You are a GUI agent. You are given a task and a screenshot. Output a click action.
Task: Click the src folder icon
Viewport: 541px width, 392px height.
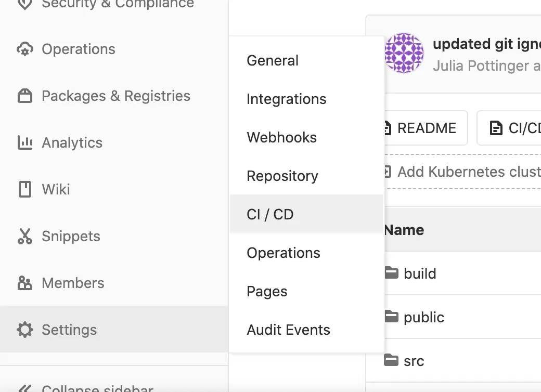(x=391, y=360)
